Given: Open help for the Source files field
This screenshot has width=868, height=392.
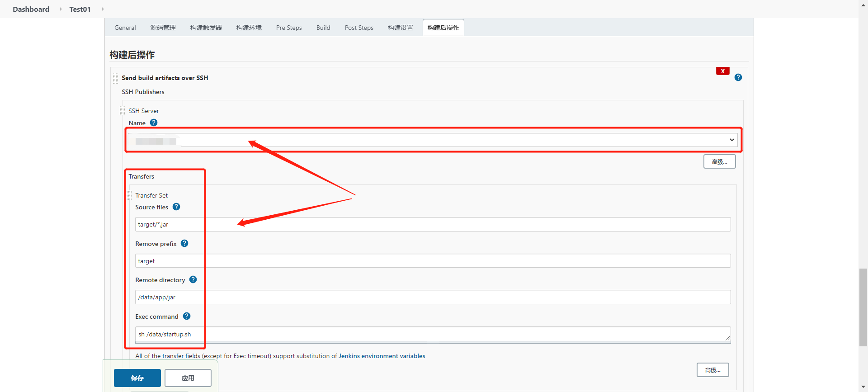Looking at the screenshot, I should 176,207.
